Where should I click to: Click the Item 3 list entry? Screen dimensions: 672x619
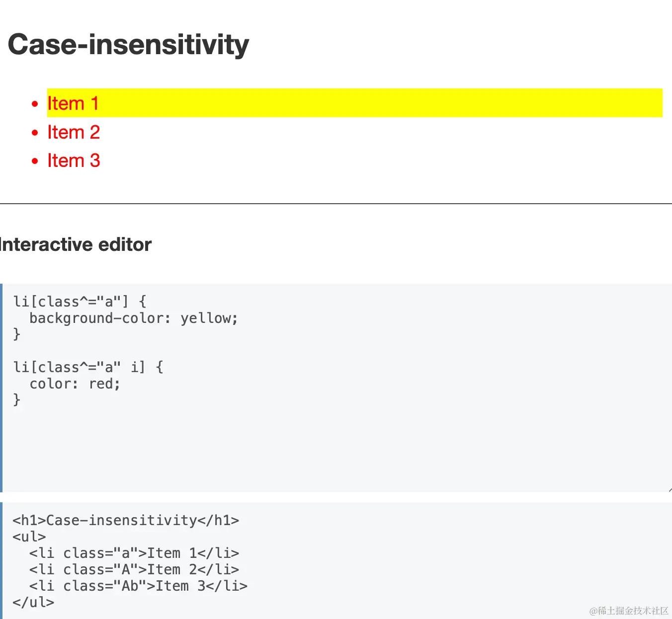click(74, 160)
